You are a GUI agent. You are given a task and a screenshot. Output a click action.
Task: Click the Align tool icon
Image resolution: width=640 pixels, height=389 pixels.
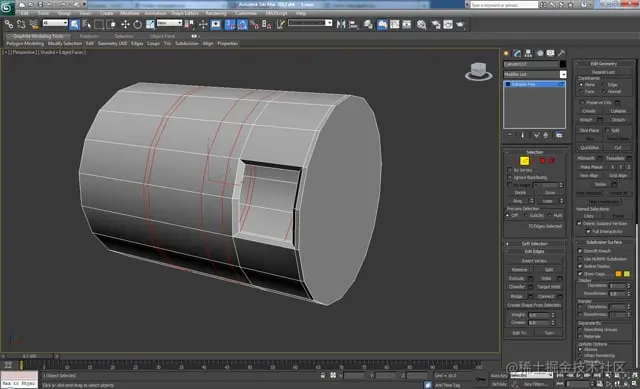[x=353, y=24]
